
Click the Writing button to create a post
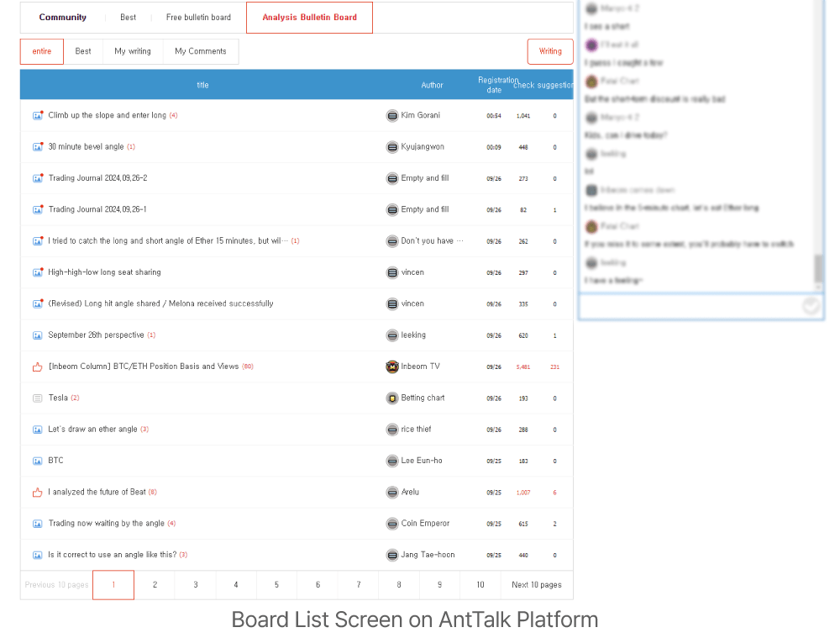tap(550, 51)
